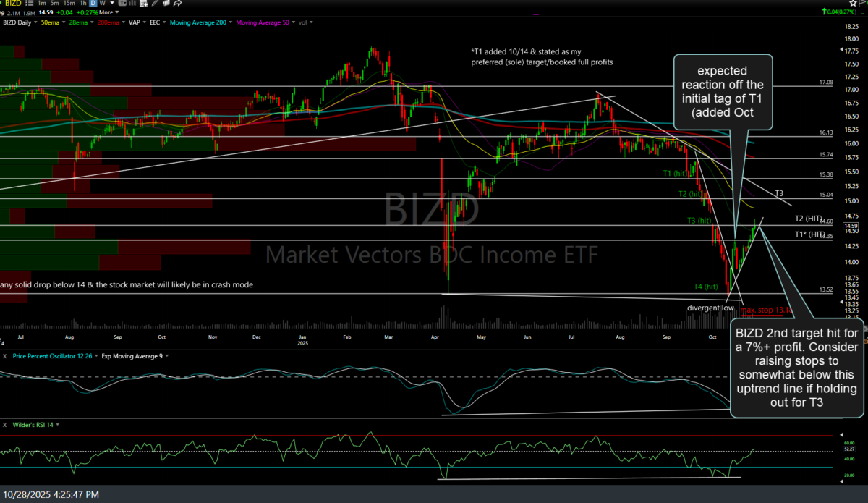Open the Wilder's RSI 14 menu
This screenshot has width=868, height=503.
[x=33, y=424]
